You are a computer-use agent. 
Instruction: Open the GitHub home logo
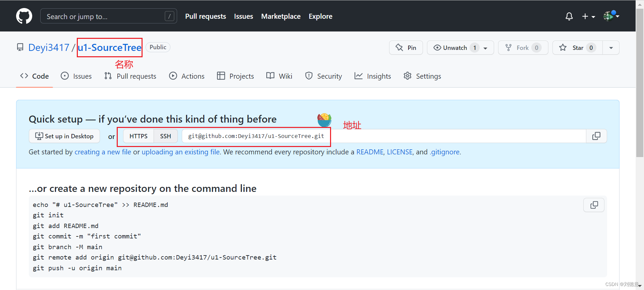pos(24,16)
